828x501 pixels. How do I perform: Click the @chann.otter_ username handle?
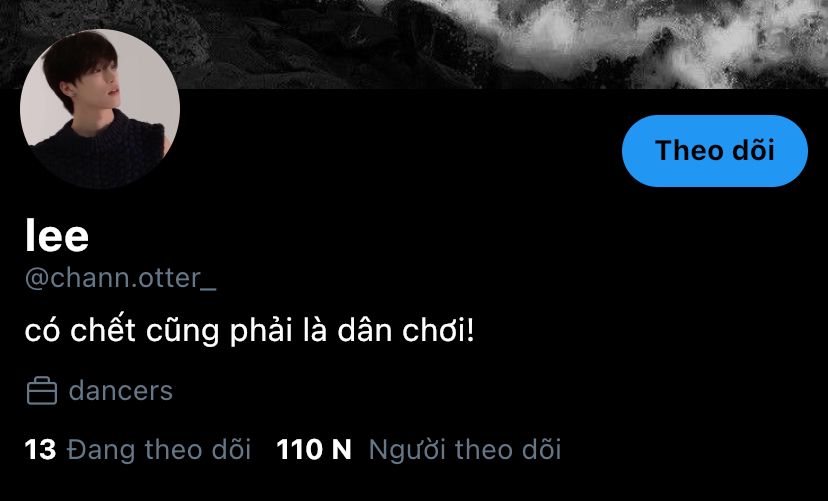pos(120,278)
